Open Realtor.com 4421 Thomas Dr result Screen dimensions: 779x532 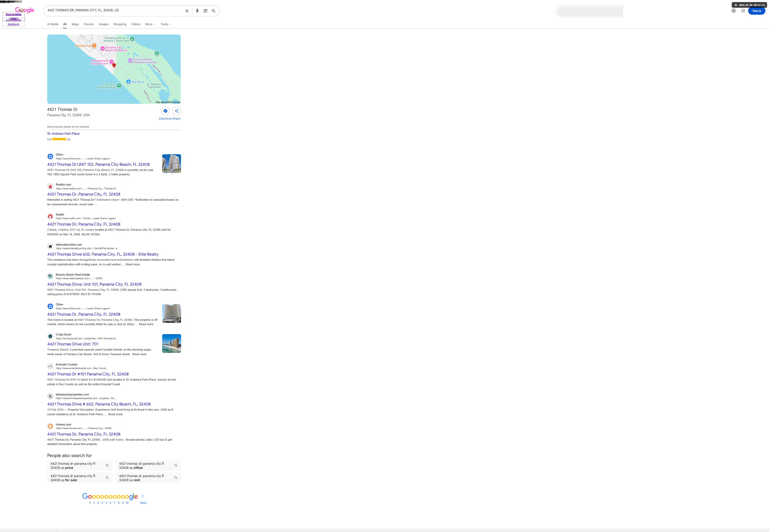coord(83,195)
